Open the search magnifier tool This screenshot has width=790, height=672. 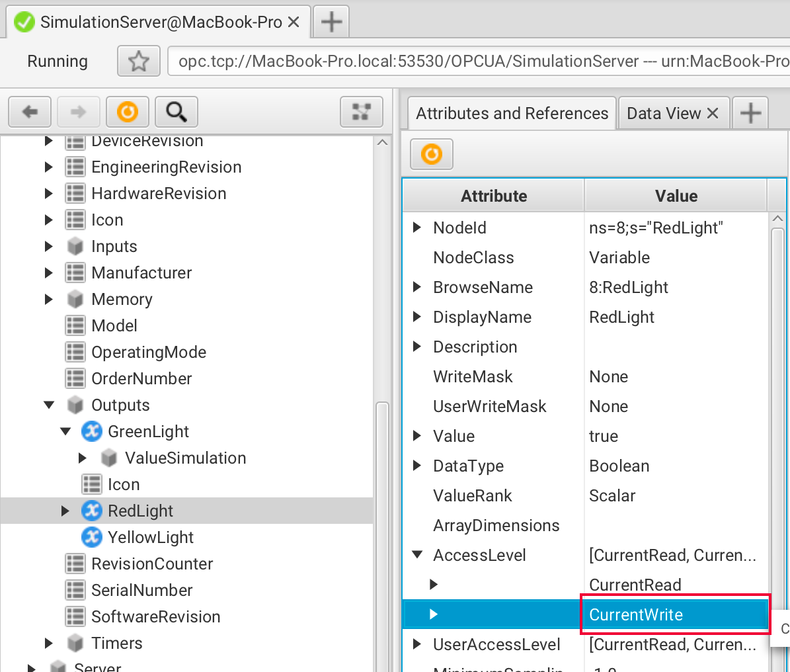point(176,112)
